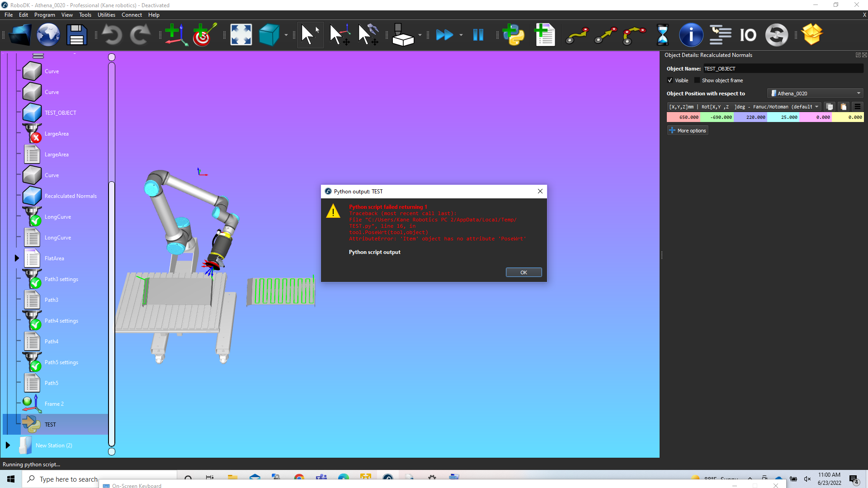
Task: Click the pink X position value field
Action: pyautogui.click(x=684, y=117)
